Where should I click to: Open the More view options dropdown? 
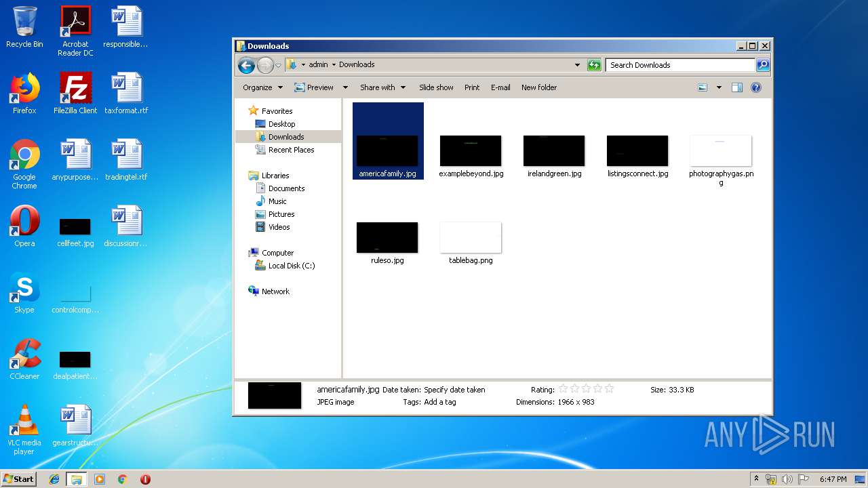pos(719,87)
